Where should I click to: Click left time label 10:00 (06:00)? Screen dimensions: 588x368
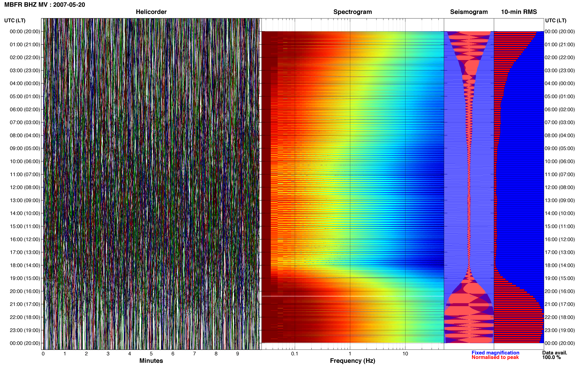click(x=25, y=161)
